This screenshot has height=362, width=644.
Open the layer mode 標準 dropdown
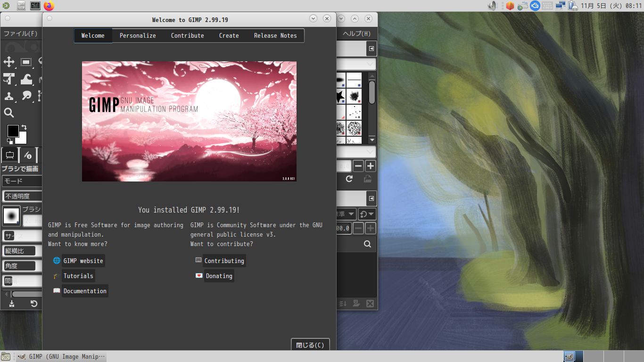coord(347,214)
